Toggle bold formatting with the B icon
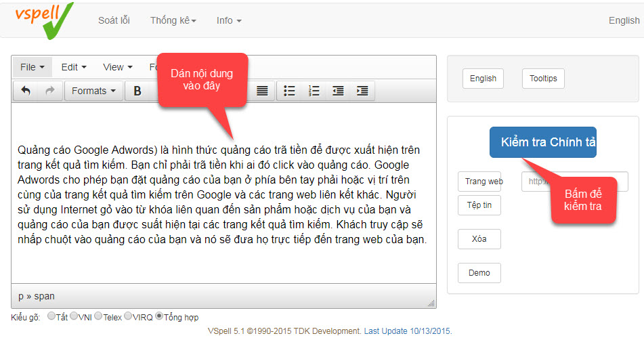This screenshot has width=644, height=338. tap(137, 91)
